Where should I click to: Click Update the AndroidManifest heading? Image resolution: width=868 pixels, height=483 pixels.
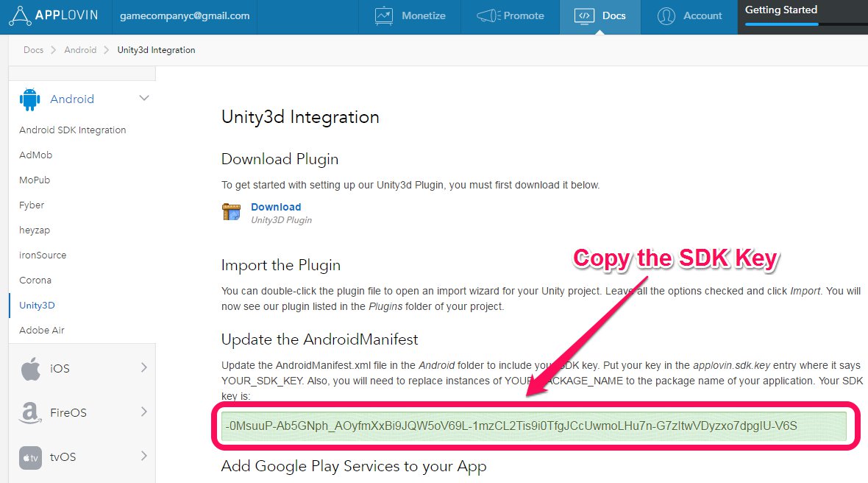pos(319,339)
